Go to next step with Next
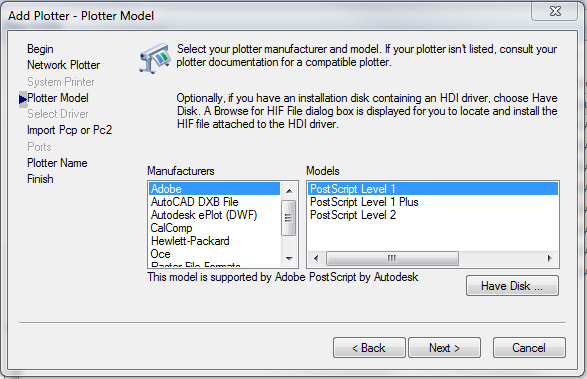This screenshot has height=379, width=587. click(x=444, y=348)
